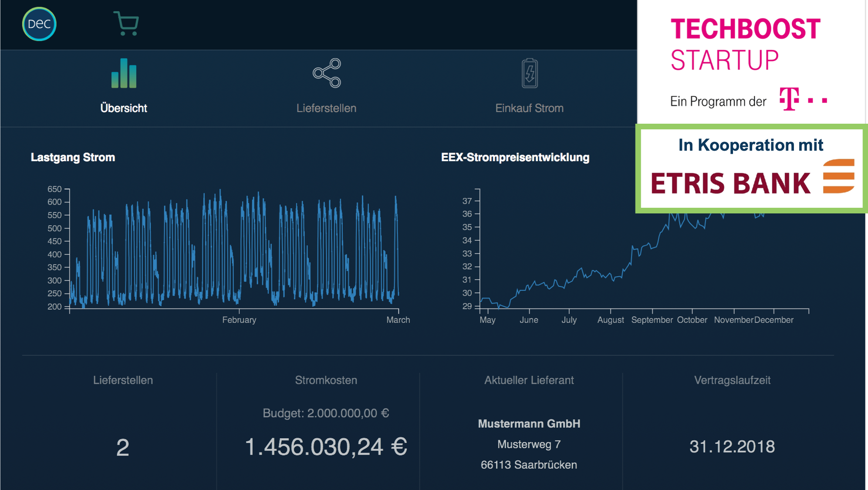
Task: Click the 200 y-axis value
Action: (x=54, y=307)
